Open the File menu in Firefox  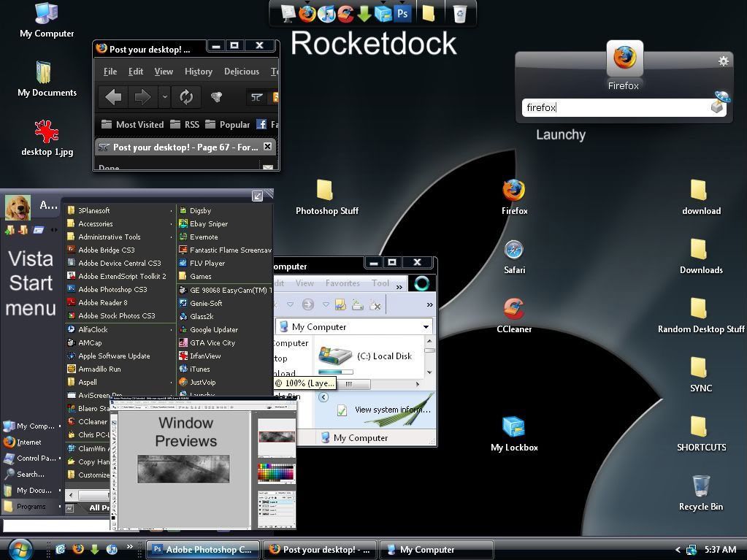(x=110, y=72)
